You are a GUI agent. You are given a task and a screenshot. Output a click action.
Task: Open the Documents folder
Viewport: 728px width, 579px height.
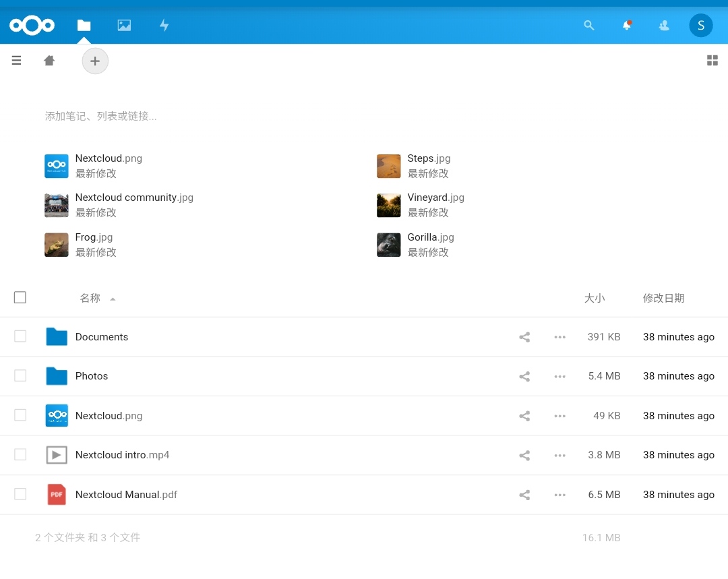(102, 337)
